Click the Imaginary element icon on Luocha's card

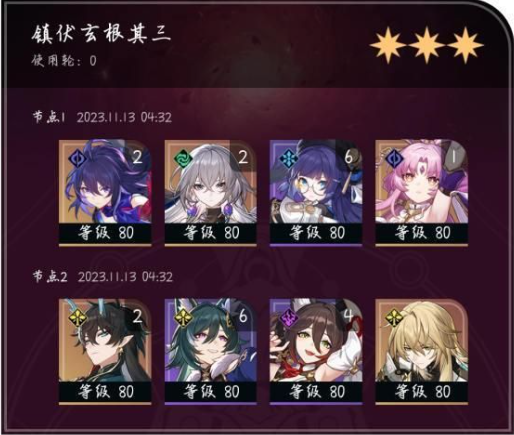393,317
